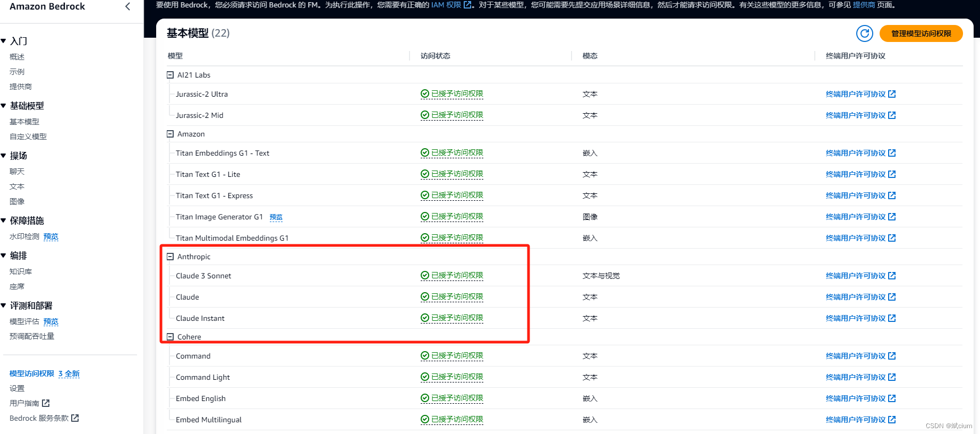Screen dimensions: 980x434
Task: Open 模型访问权限 sidebar link
Action: (32, 373)
